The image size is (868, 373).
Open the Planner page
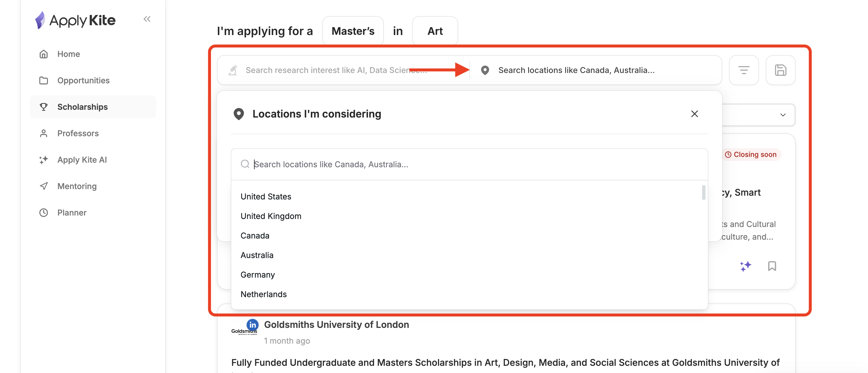click(x=72, y=212)
